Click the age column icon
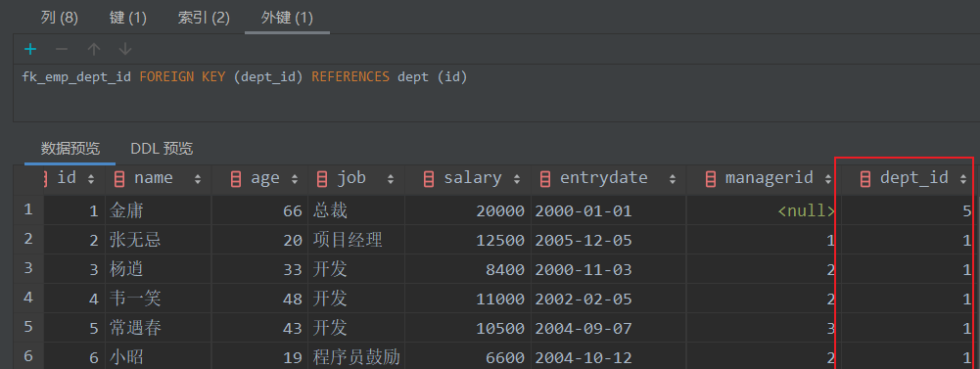The width and height of the screenshot is (980, 369). point(236,179)
